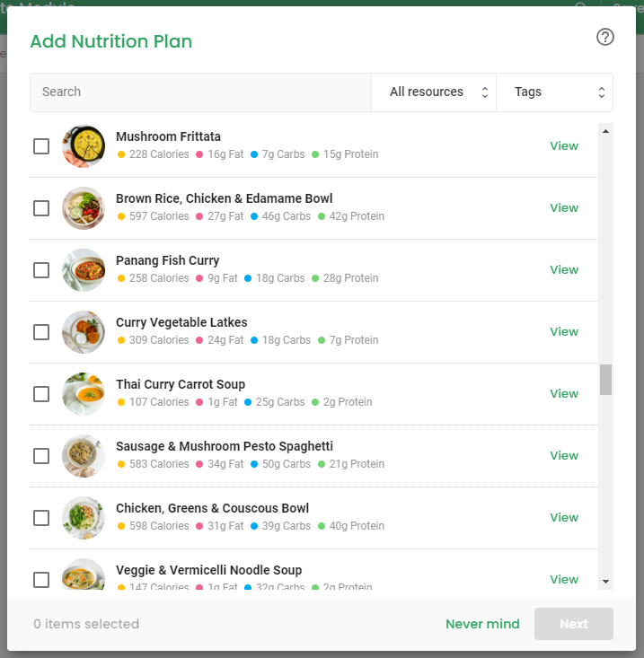Click the vertical scrollbar thumb
Screen dimensions: 644x658
605,380
